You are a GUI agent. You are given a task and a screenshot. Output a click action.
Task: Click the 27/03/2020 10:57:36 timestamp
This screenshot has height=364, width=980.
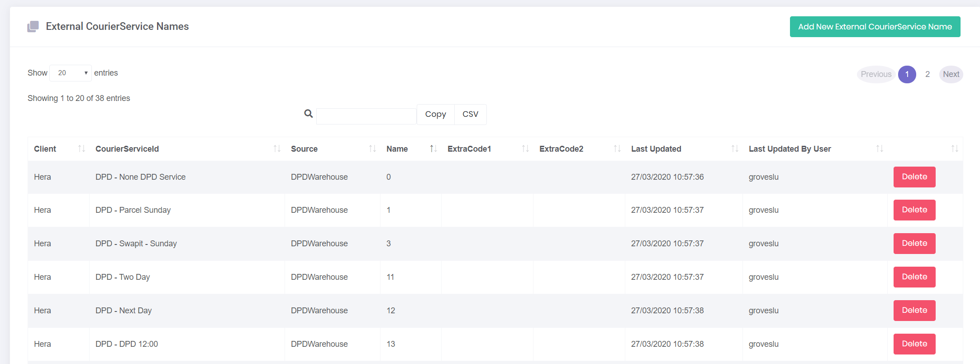667,177
